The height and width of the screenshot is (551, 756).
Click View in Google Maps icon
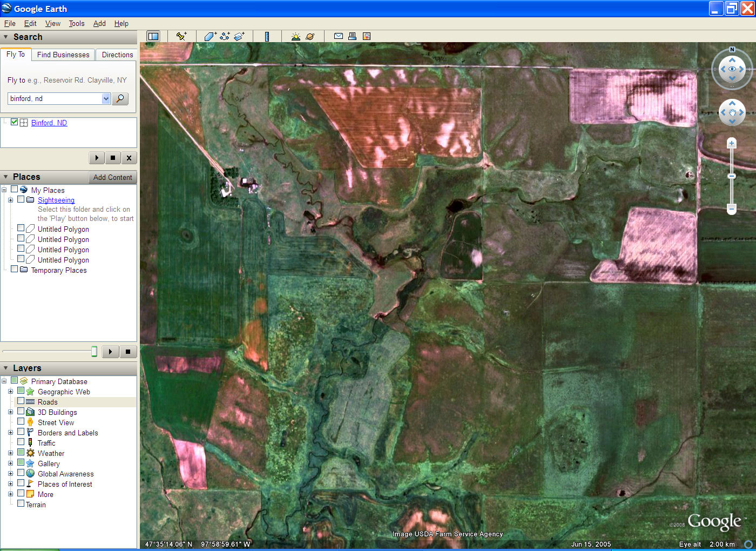point(367,36)
